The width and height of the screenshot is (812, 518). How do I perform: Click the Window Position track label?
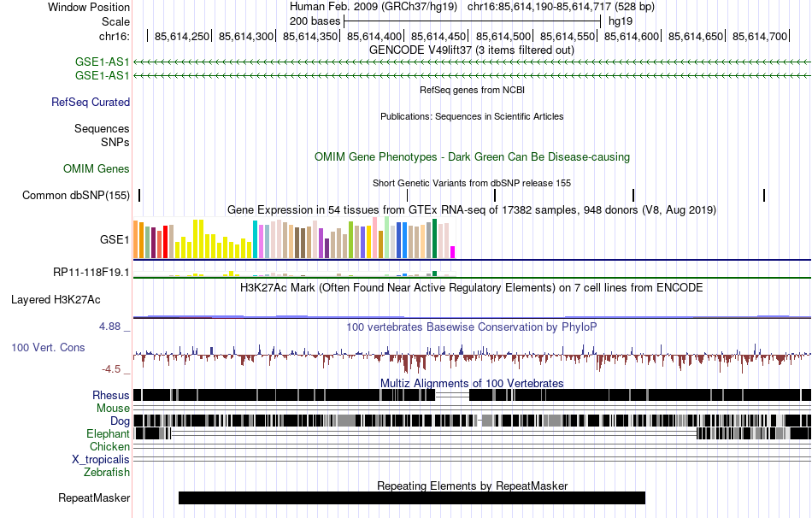89,7
